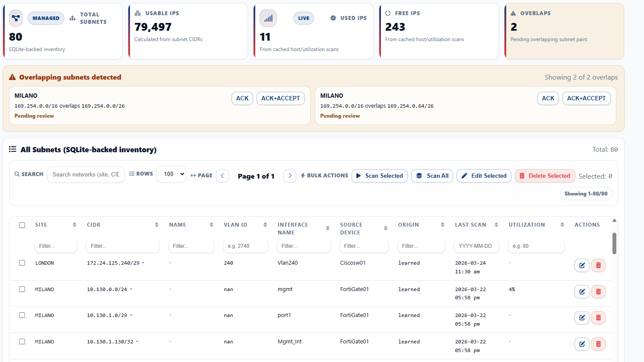
Task: Open the rows-per-page 100 dropdown
Action: click(171, 174)
